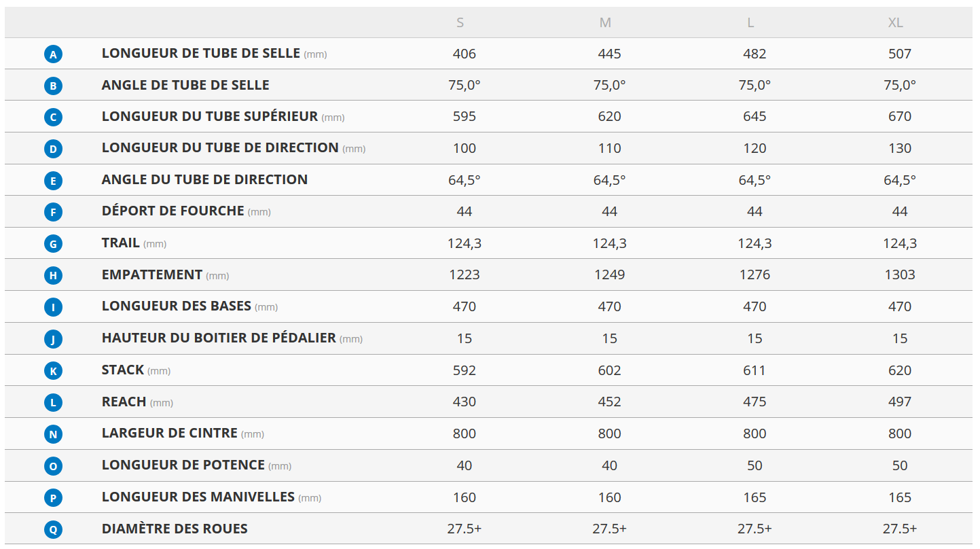Click the blue Q badge icon
The width and height of the screenshot is (980, 549).
click(53, 530)
